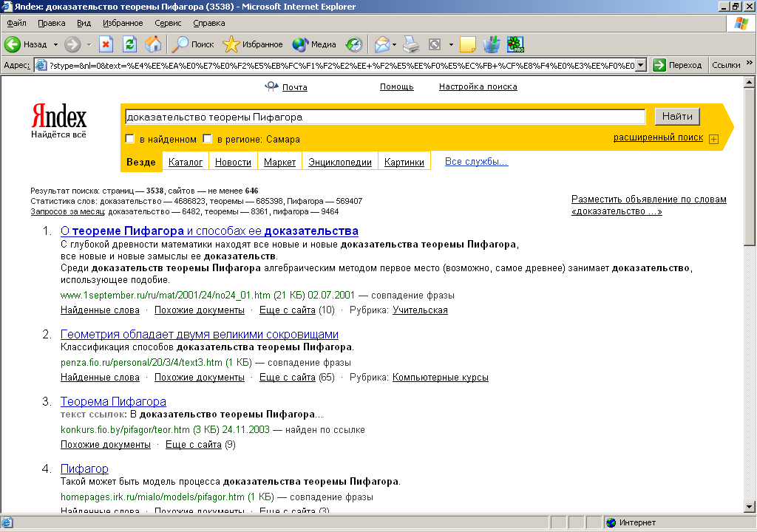Toggle the 'в найденном' checkbox
Image resolution: width=757 pixels, height=532 pixels.
(129, 139)
